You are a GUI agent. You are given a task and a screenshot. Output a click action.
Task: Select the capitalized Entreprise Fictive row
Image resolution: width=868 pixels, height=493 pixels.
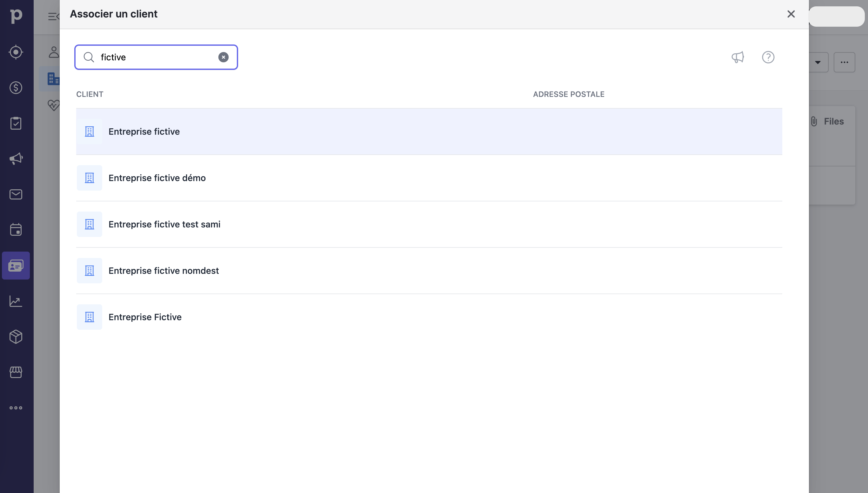pyautogui.click(x=145, y=317)
